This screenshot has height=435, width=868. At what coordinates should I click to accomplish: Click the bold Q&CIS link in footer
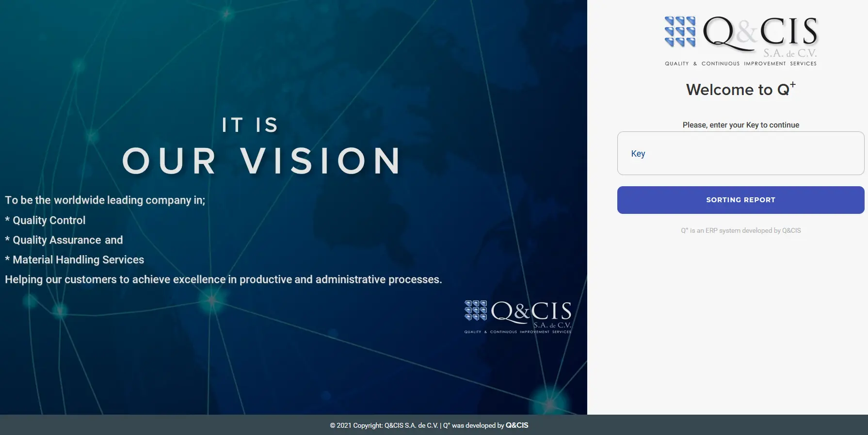pyautogui.click(x=517, y=425)
